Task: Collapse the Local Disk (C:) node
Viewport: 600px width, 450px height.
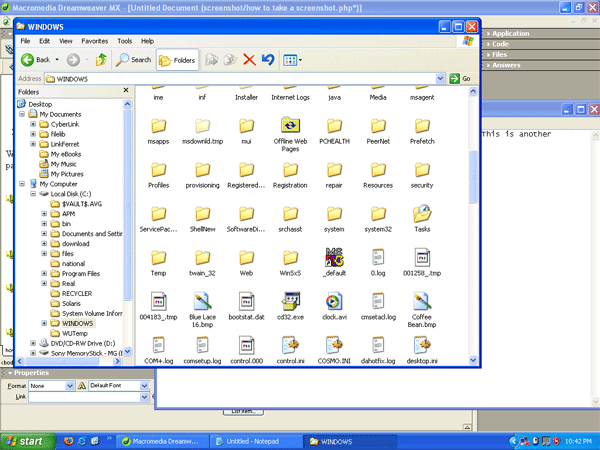Action: pos(33,194)
